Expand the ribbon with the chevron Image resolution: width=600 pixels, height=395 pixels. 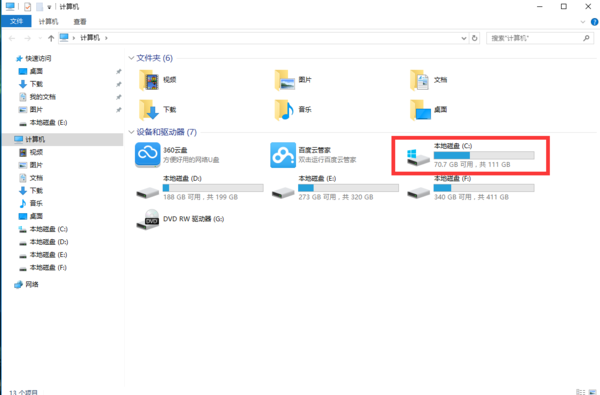(x=583, y=22)
